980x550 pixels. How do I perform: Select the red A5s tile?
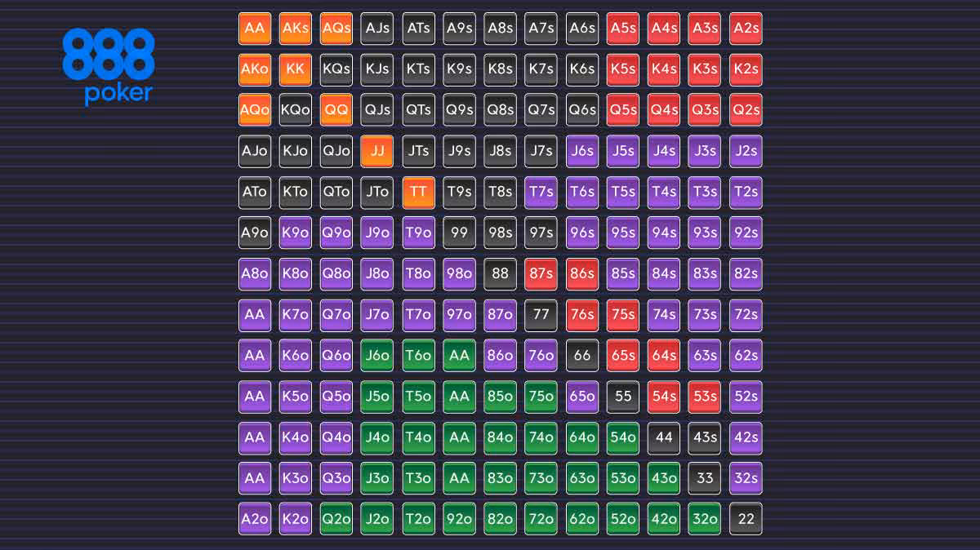coord(623,29)
